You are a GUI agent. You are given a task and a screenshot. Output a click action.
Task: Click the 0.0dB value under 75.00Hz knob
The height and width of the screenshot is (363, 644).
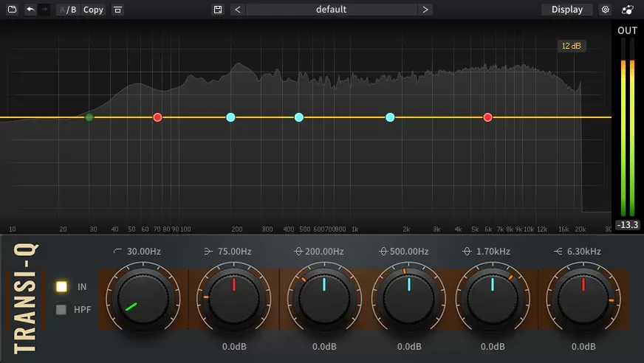tap(235, 347)
